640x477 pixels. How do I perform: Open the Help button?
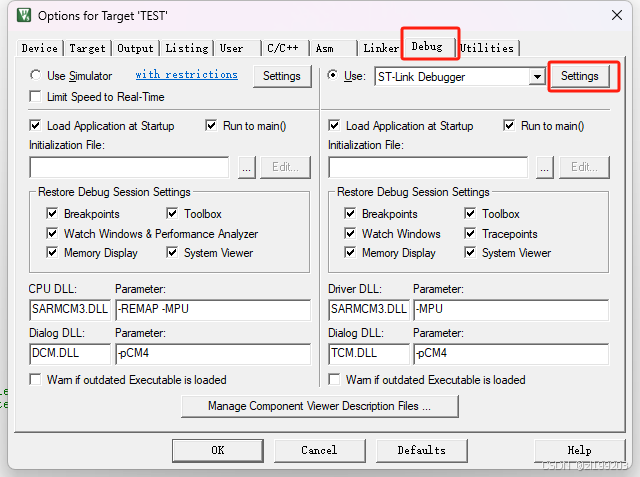[580, 450]
